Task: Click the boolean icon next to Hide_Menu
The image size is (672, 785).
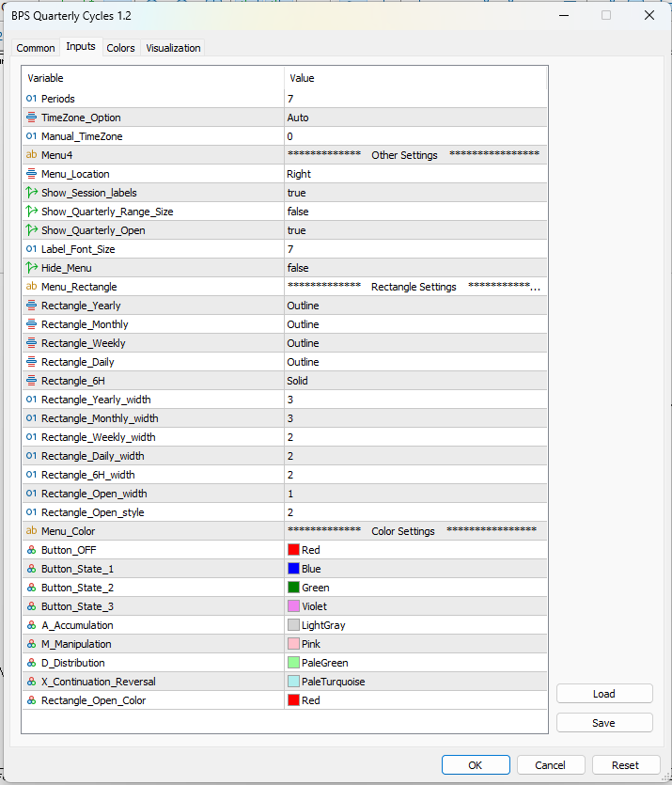Action: [31, 268]
